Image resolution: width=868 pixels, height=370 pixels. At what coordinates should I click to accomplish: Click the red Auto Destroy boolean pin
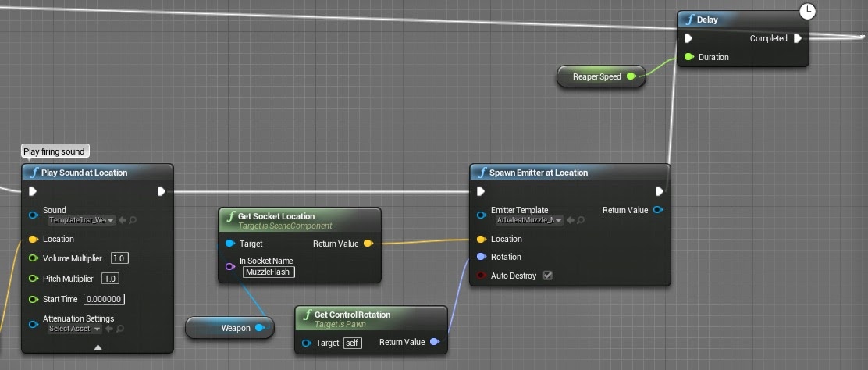481,276
